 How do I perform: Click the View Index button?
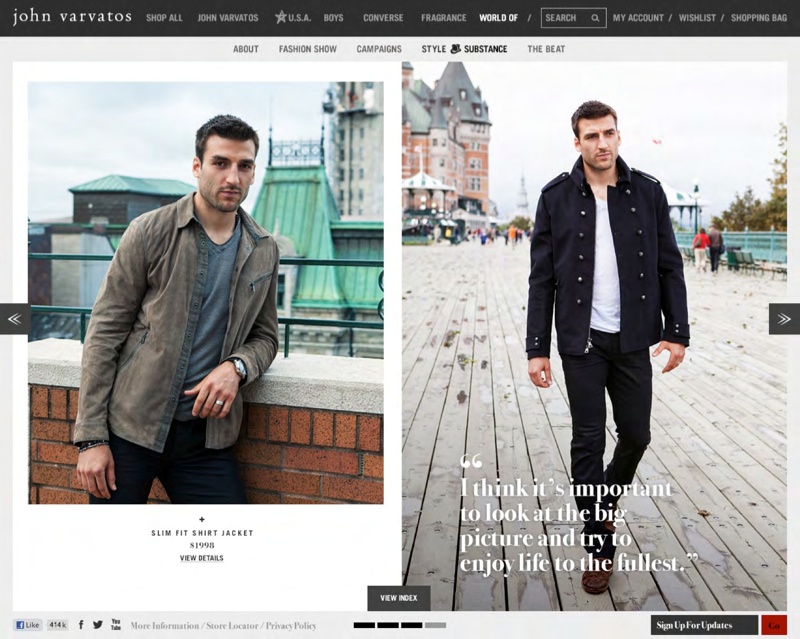(398, 598)
